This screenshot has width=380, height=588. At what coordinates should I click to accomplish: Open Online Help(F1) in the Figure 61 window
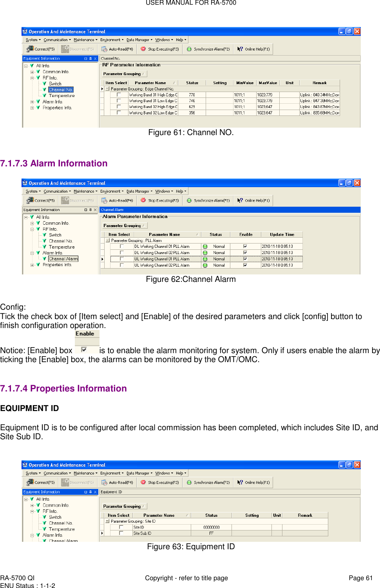pos(253,49)
